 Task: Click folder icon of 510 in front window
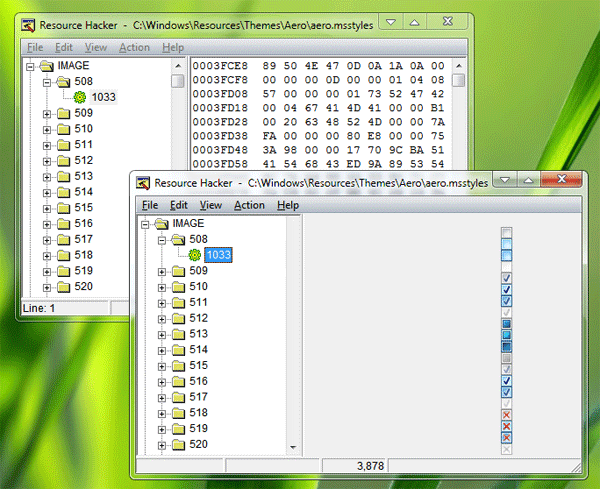tap(178, 287)
